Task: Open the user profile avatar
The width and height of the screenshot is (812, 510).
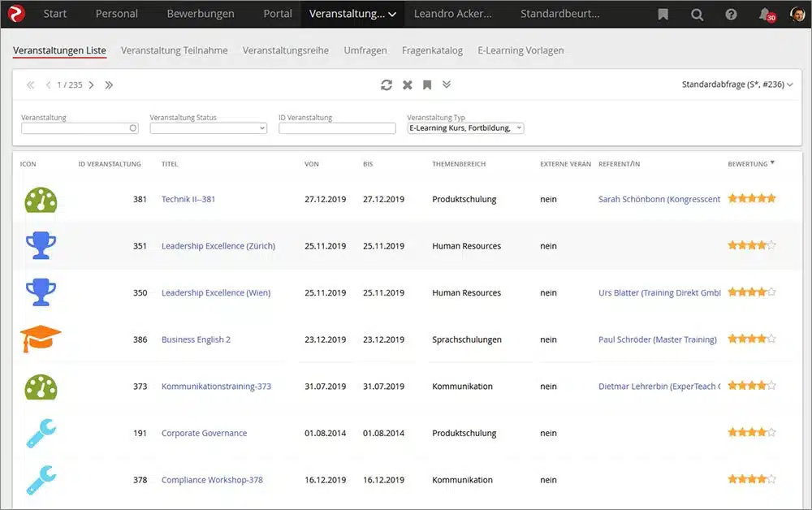Action: click(x=797, y=14)
